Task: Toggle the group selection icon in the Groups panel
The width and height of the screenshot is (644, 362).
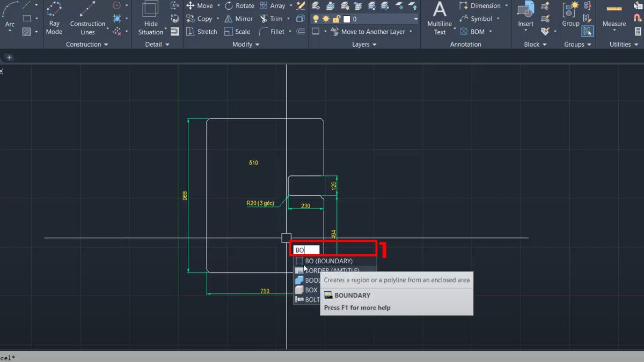Action: [588, 32]
